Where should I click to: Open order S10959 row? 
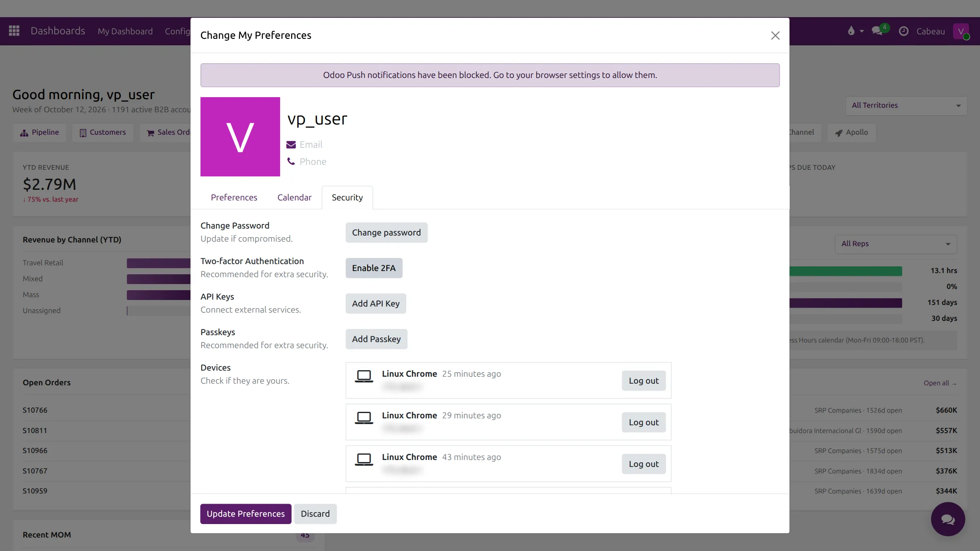click(x=106, y=491)
